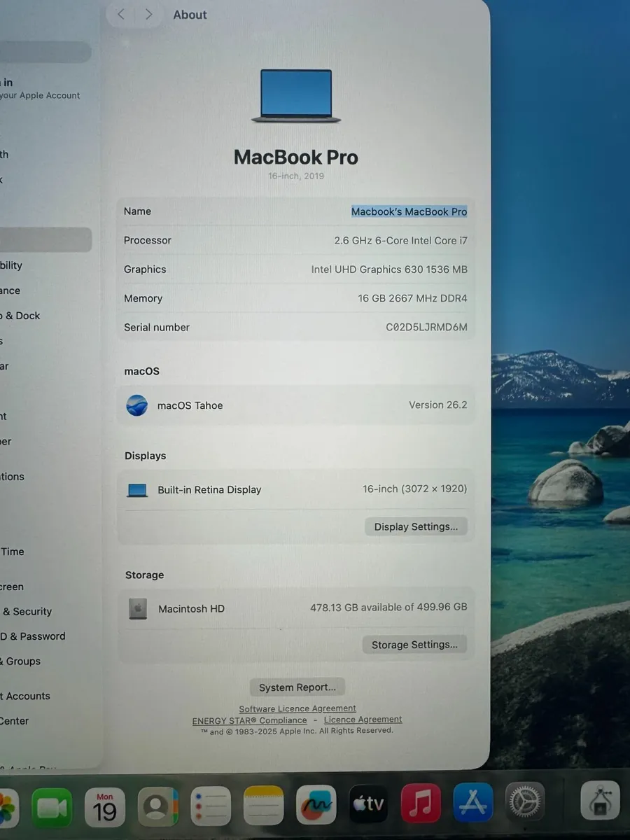Click the forward navigation chevron
630x840 pixels.
(148, 13)
